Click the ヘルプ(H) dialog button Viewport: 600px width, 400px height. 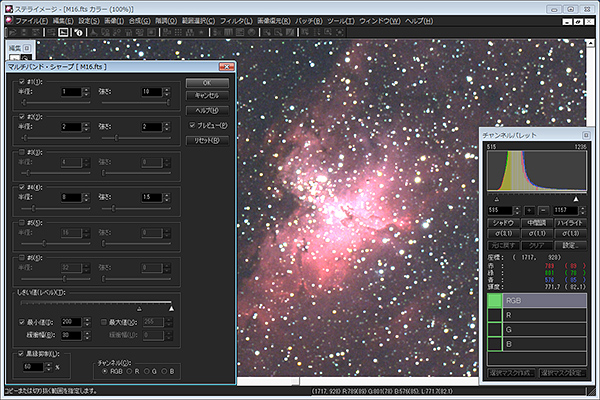[207, 111]
